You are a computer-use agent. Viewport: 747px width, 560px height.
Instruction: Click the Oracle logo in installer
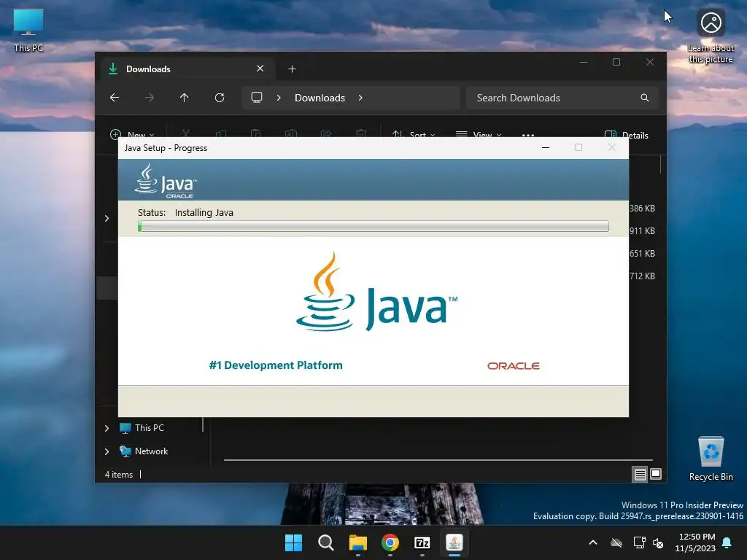(x=513, y=366)
